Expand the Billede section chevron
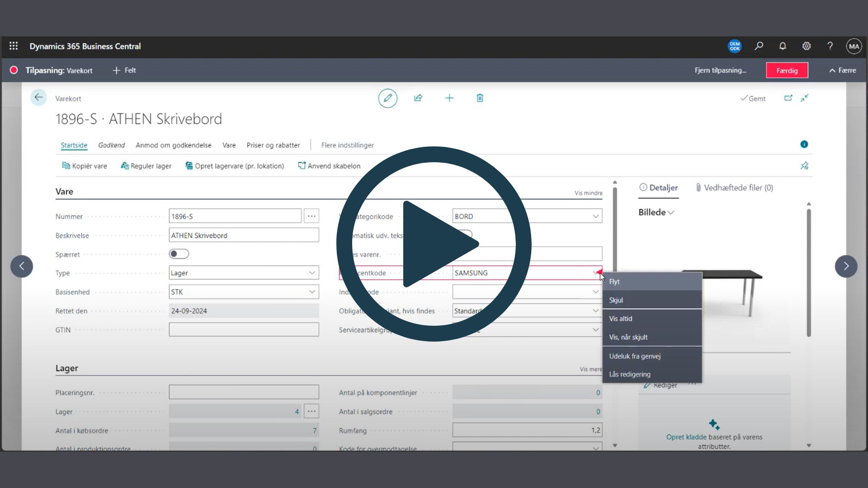Image resolution: width=868 pixels, height=488 pixels. tap(671, 212)
